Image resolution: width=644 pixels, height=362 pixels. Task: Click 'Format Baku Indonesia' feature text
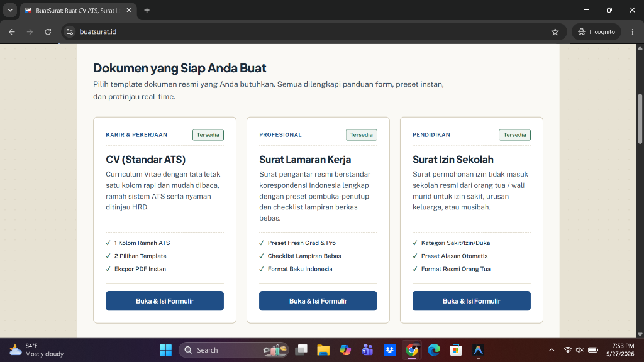pyautogui.click(x=300, y=269)
